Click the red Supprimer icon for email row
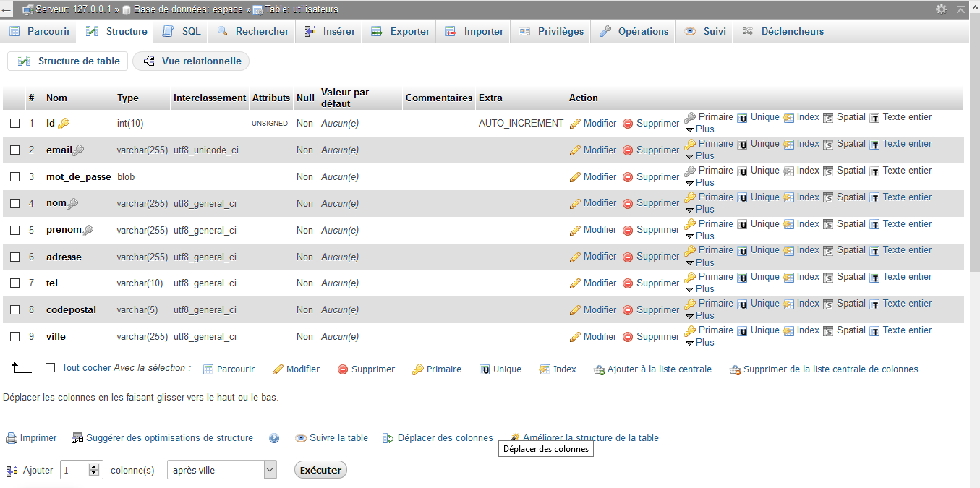The width and height of the screenshot is (980, 488). pos(628,150)
